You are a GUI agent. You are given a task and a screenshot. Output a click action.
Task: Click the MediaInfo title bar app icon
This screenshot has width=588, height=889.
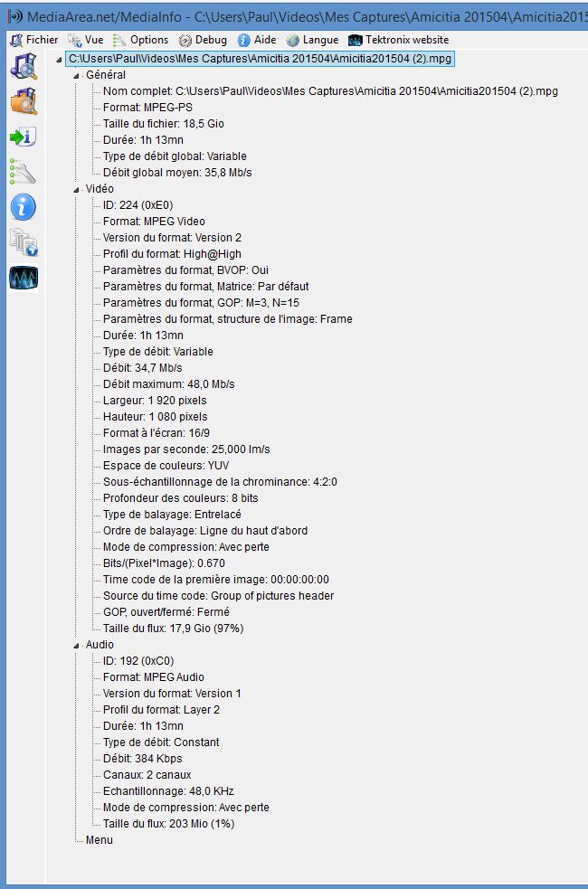[x=16, y=16]
